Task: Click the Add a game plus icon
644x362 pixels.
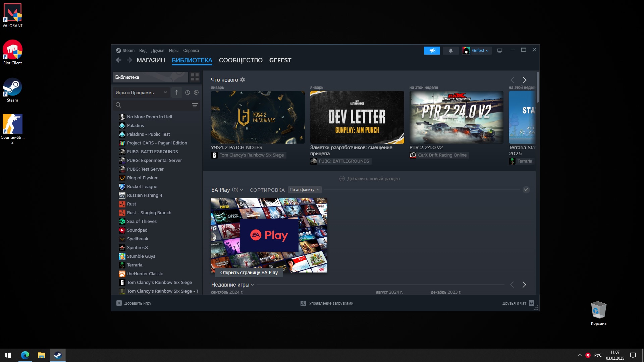Action: click(x=119, y=303)
